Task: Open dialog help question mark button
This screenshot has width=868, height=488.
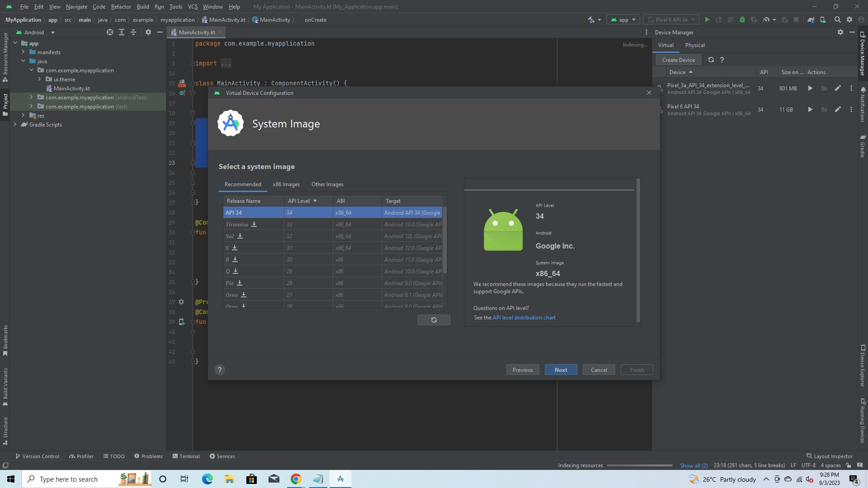Action: pos(220,370)
